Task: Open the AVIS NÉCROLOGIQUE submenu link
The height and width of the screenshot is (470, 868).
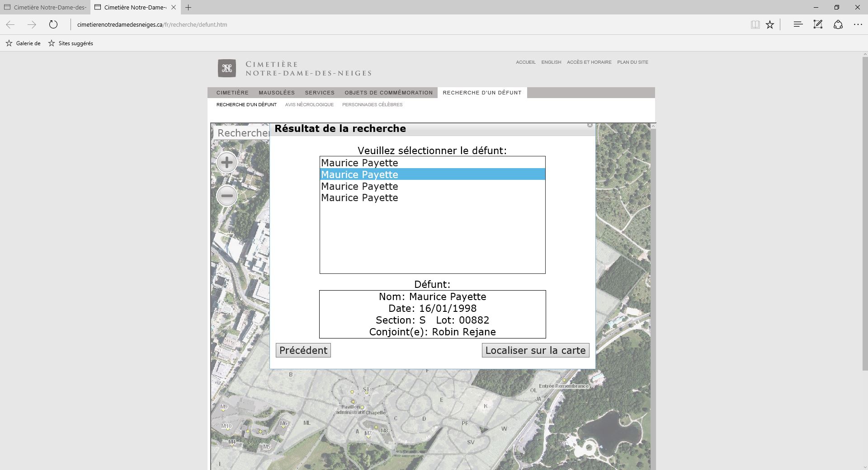Action: [x=309, y=105]
